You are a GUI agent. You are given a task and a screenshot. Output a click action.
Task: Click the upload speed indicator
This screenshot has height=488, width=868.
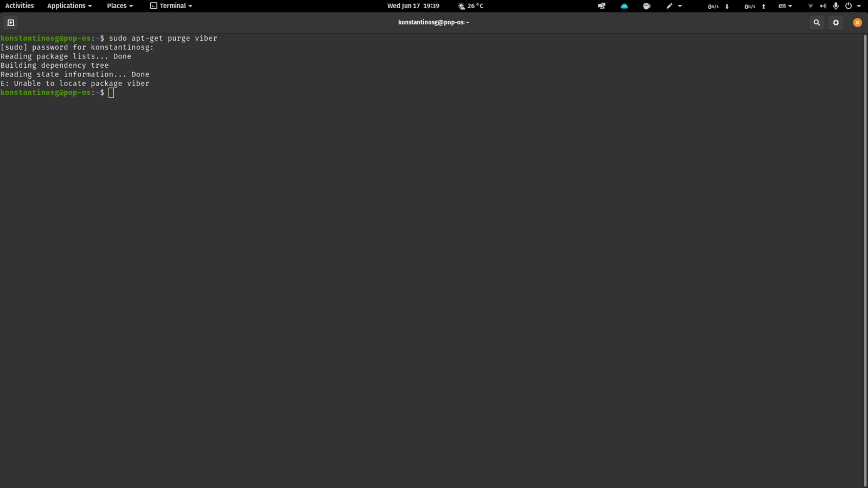[755, 7]
